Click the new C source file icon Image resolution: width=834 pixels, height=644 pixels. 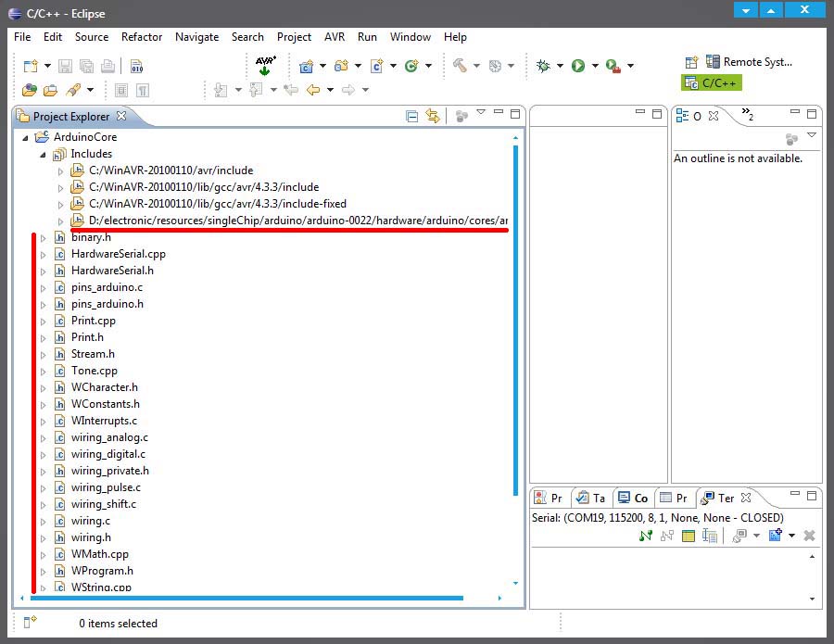376,66
